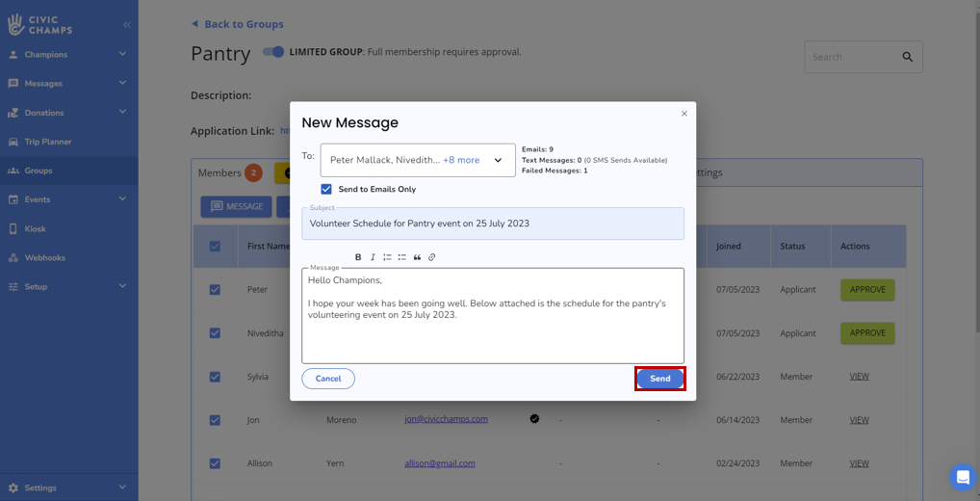Insert a bulleted list in message
980x501 pixels.
click(x=402, y=257)
